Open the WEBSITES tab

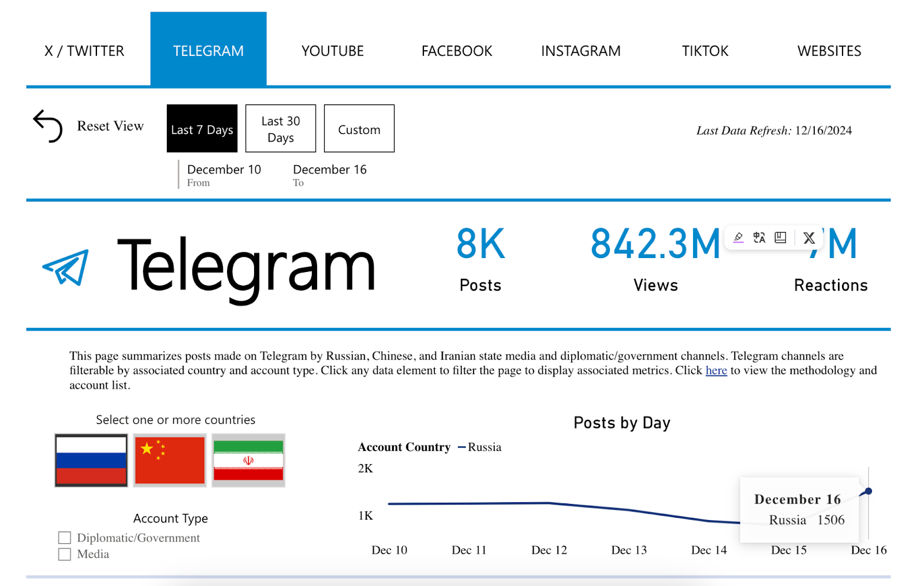[829, 51]
